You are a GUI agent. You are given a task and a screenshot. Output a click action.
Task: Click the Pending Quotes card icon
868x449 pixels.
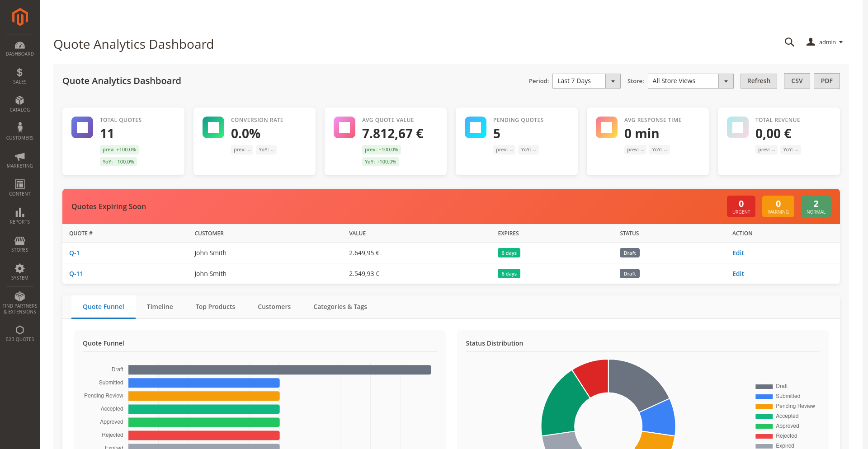(476, 127)
